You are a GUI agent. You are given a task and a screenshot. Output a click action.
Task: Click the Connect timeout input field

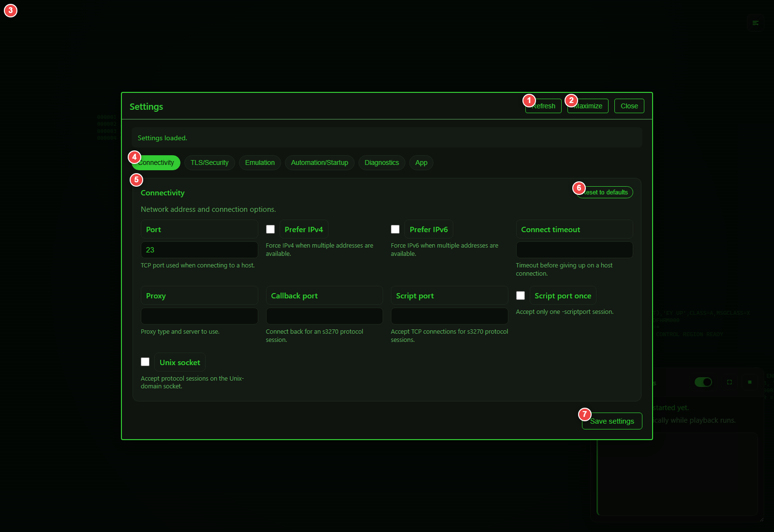tap(574, 250)
